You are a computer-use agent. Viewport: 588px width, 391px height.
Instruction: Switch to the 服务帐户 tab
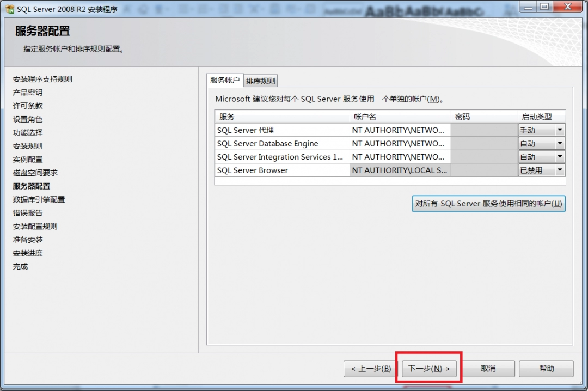pyautogui.click(x=224, y=80)
